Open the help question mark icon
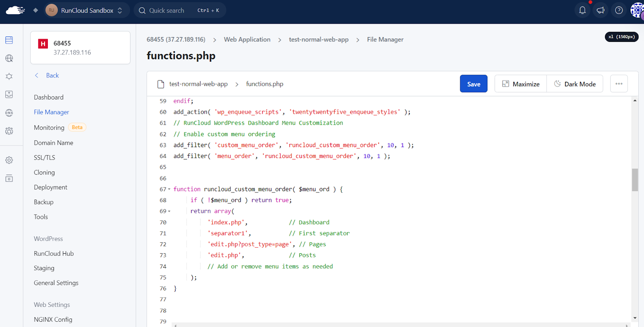 click(619, 10)
